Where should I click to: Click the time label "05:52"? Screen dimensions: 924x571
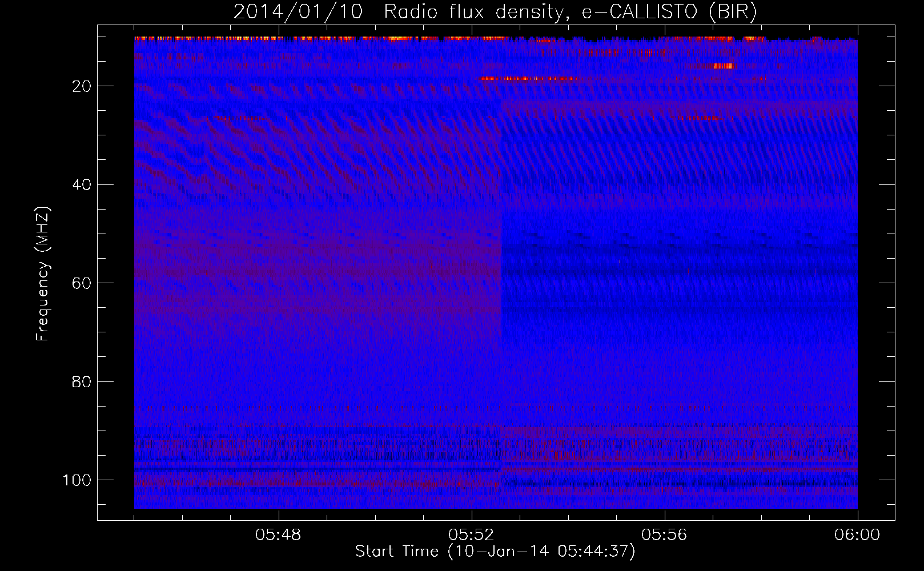tap(472, 535)
